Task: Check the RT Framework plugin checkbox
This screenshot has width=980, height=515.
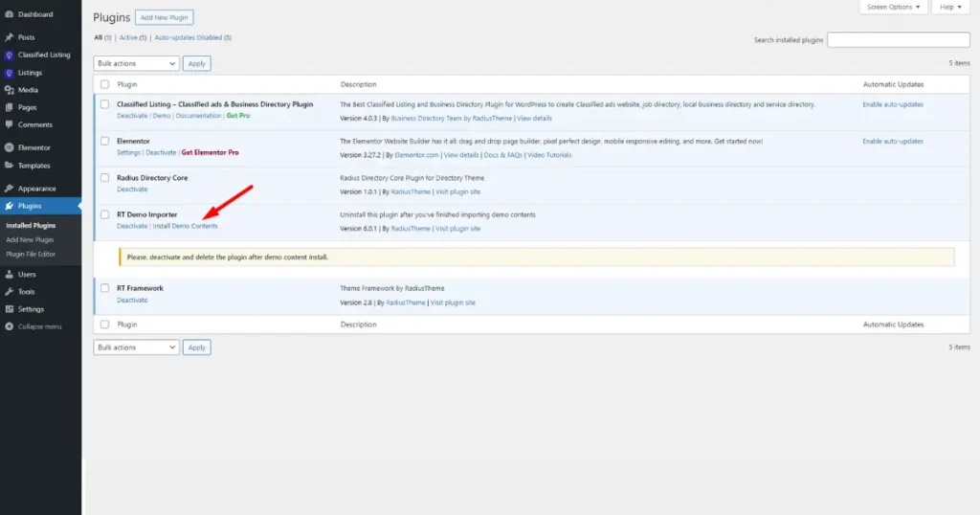Action: (104, 288)
